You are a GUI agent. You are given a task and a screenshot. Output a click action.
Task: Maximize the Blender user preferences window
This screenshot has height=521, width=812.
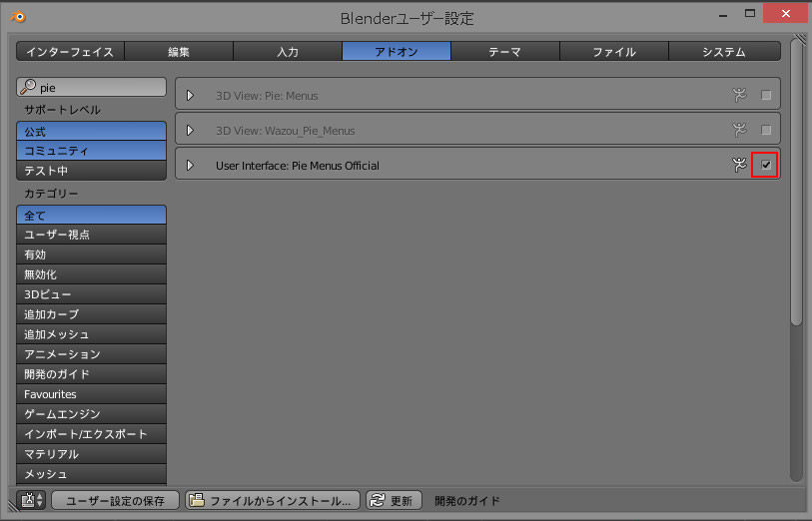750,13
